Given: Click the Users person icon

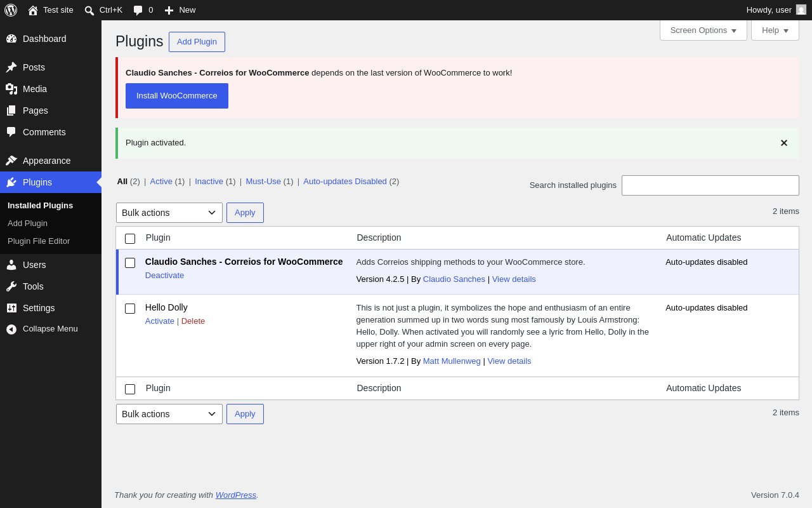Looking at the screenshot, I should pos(11,265).
